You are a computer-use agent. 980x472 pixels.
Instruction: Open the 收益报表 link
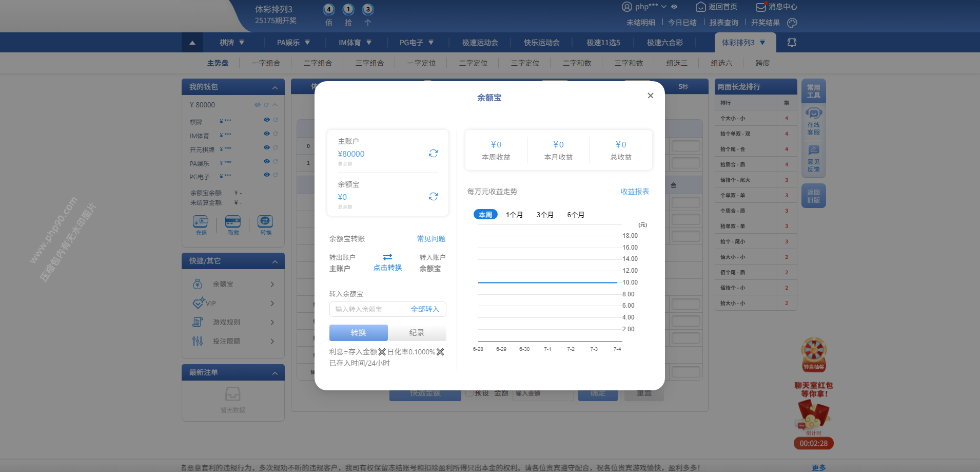click(635, 192)
